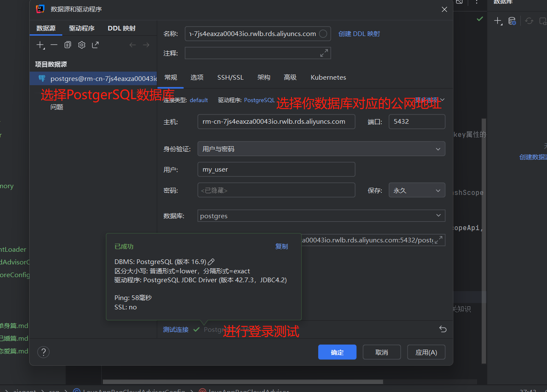This screenshot has width=547, height=392.
Task: Click PostgreSQL elephant icon in data source list
Action: (x=42, y=78)
